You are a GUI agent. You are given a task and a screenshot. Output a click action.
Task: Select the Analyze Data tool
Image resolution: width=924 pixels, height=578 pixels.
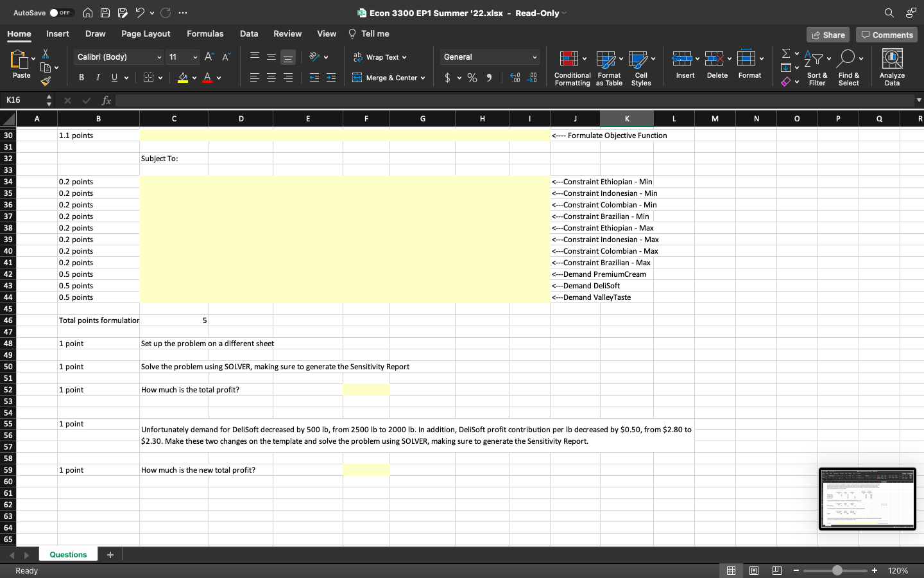click(892, 67)
